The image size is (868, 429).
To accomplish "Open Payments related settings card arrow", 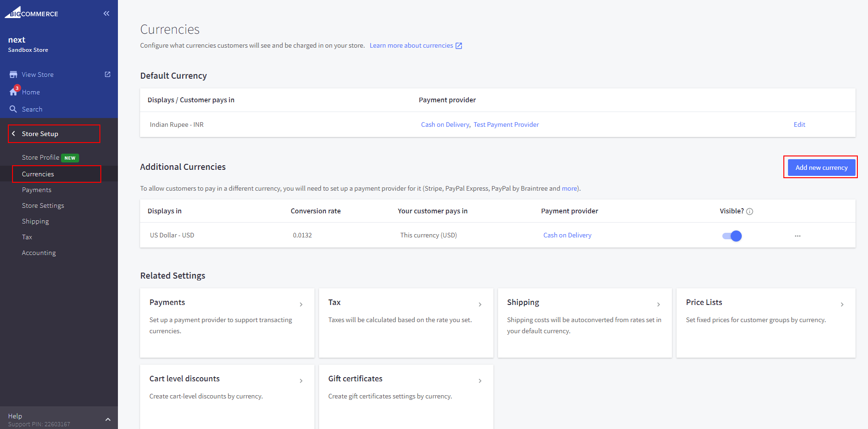I will (301, 305).
